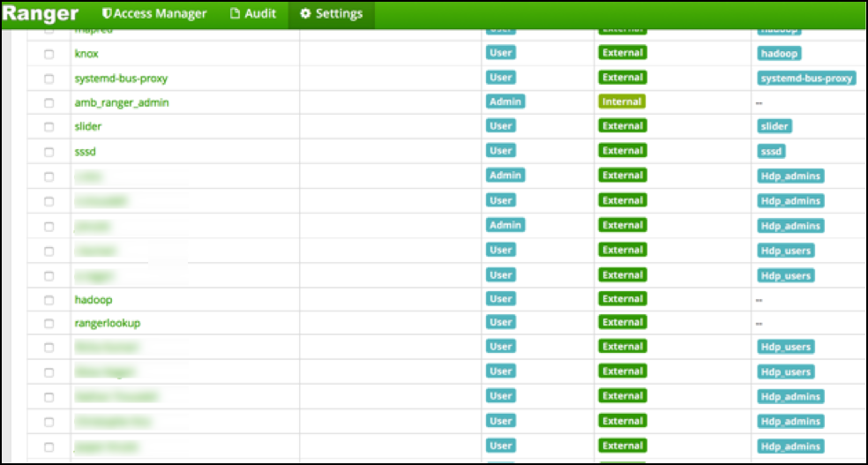Open the amb_ranger_admin user link
The image size is (868, 465).
(121, 103)
